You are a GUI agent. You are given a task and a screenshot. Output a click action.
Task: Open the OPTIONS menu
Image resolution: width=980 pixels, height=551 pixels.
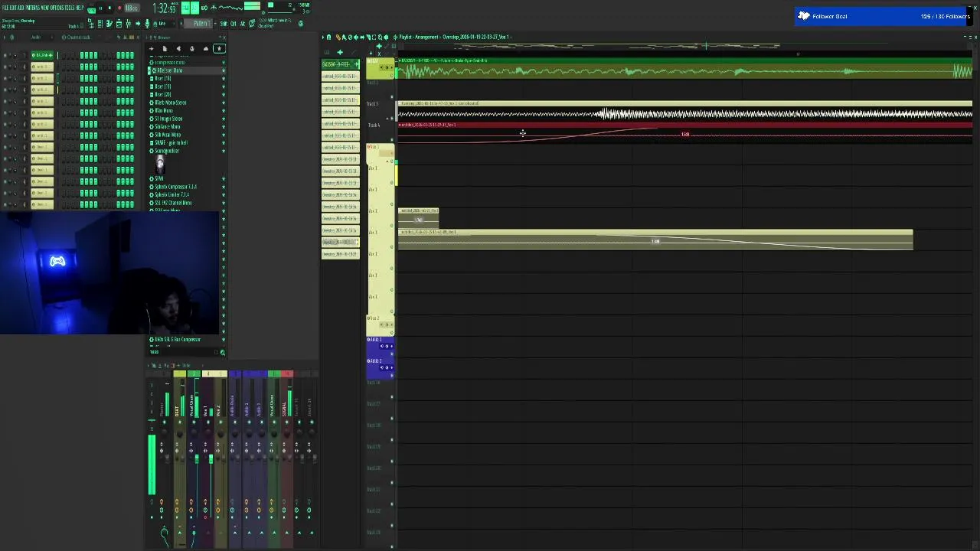(58, 7)
